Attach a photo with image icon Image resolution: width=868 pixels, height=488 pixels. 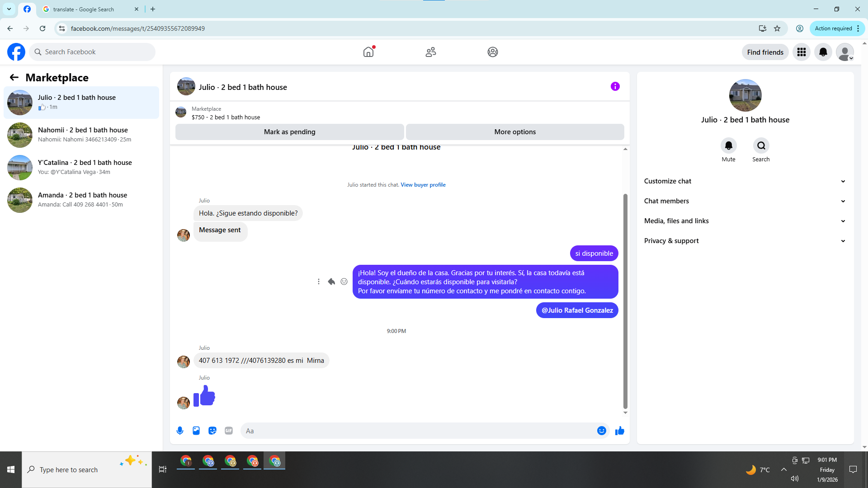[196, 431]
